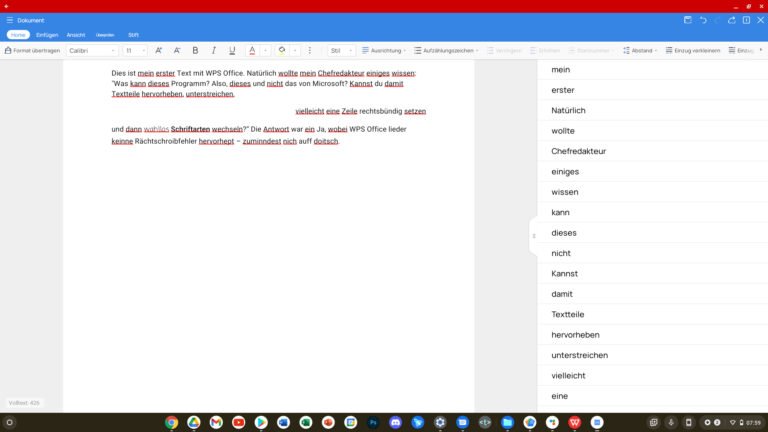Click the share icon in the title bar
The height and width of the screenshot is (432, 768).
pos(732,20)
